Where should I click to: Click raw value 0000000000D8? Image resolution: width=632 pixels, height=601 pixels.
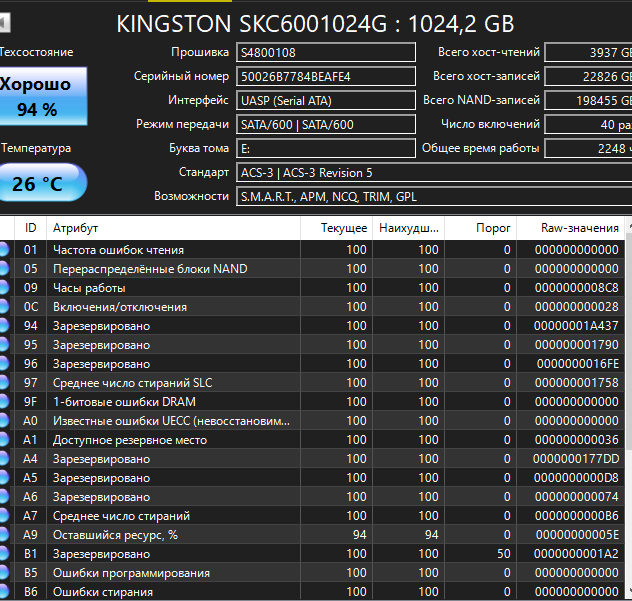pyautogui.click(x=576, y=478)
